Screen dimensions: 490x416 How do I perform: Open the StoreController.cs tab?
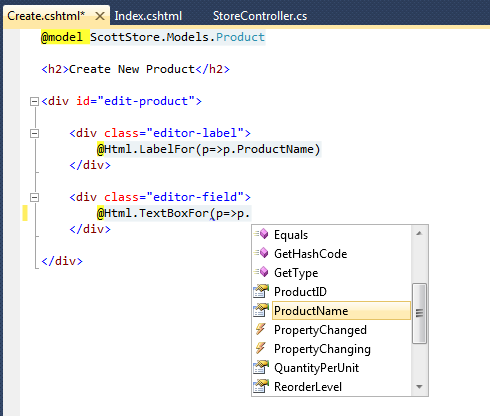pos(260,16)
